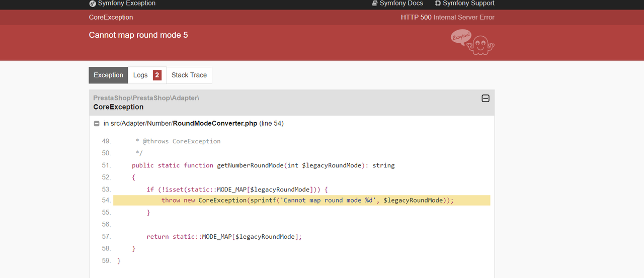
Task: Click the Symfony logo icon
Action: click(x=93, y=4)
